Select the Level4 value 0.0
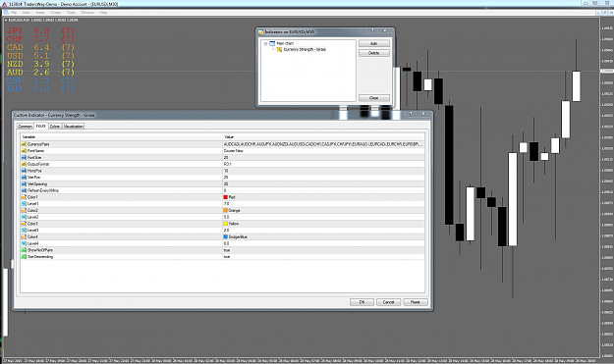Screen dimensions: 614x364 [323, 243]
